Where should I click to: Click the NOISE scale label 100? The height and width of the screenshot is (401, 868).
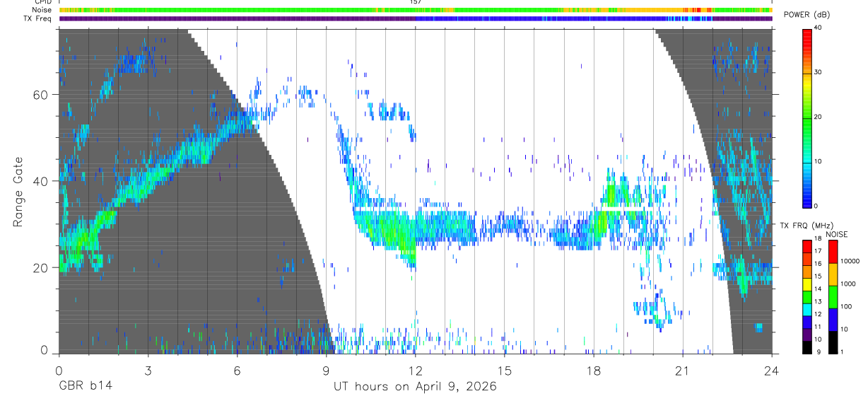pos(846,306)
